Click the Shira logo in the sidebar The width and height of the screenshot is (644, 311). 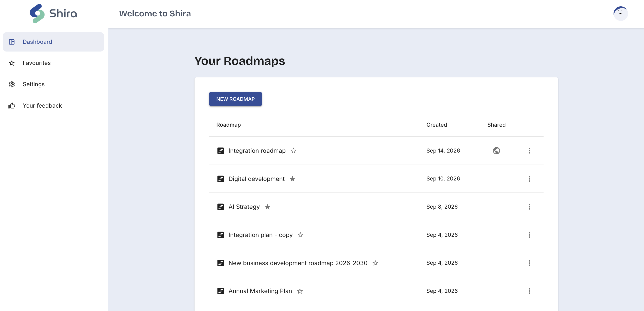coord(53,13)
